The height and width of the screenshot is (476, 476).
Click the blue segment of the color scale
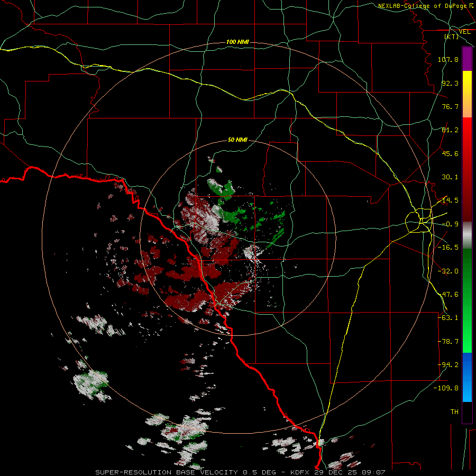tap(467, 377)
